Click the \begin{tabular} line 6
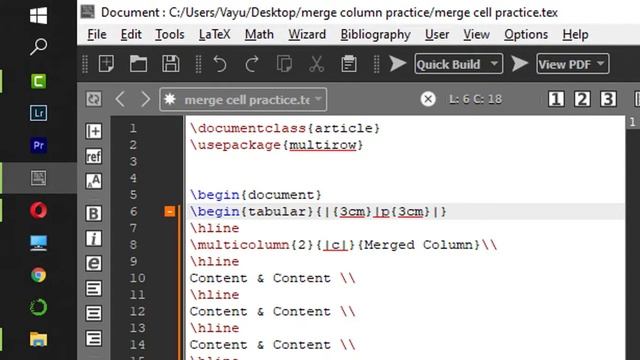 coord(318,211)
